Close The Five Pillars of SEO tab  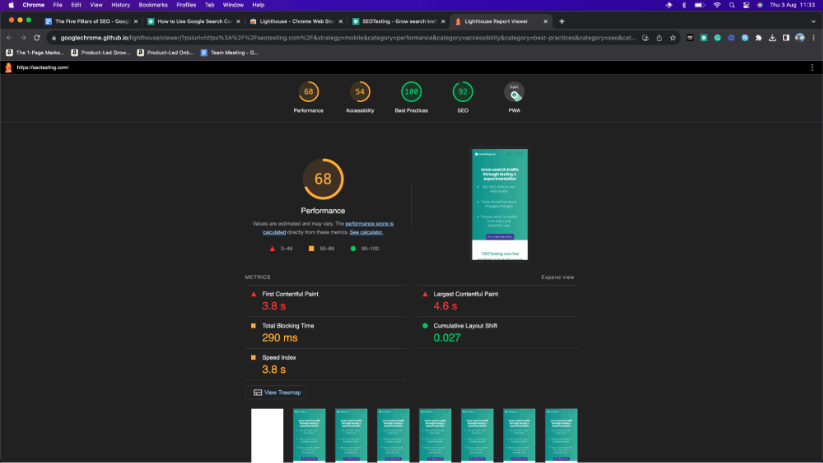click(135, 22)
